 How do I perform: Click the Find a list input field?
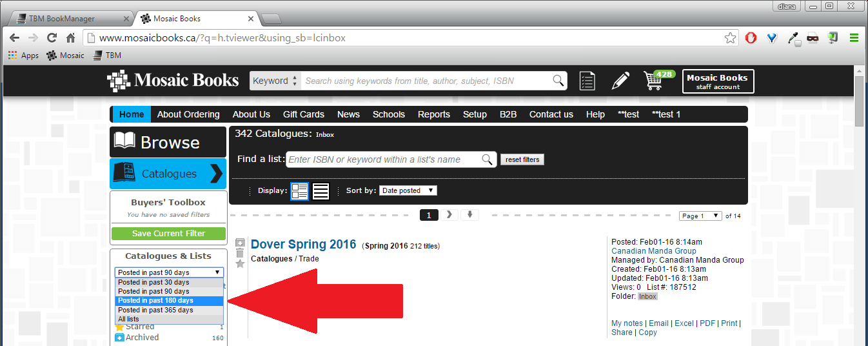coord(384,159)
